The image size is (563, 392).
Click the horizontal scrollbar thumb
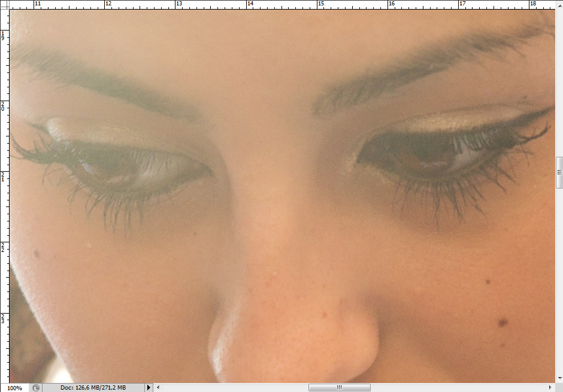(x=339, y=388)
